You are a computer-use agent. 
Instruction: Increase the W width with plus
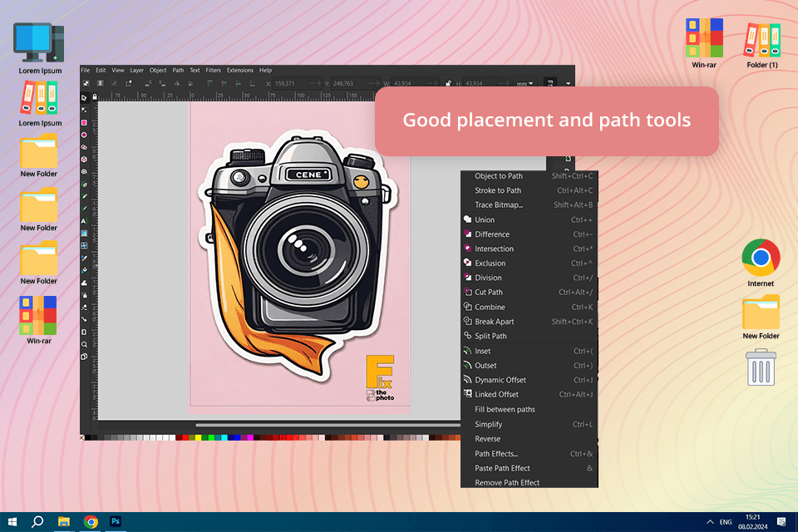436,83
